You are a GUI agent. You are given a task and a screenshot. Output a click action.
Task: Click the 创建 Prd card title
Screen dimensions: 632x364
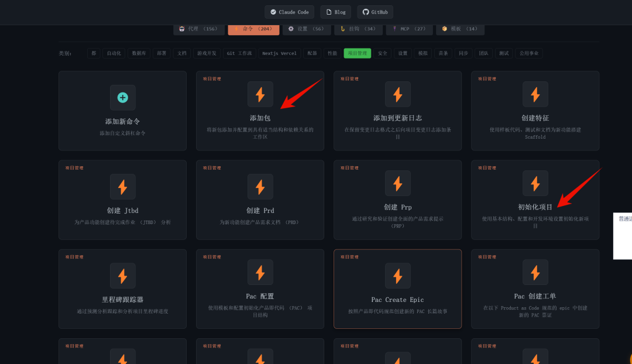pyautogui.click(x=260, y=211)
